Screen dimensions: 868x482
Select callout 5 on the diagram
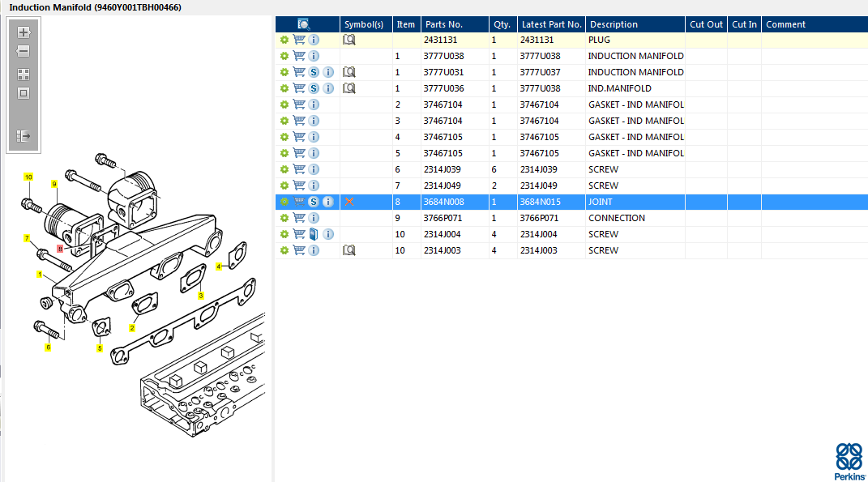coord(100,348)
